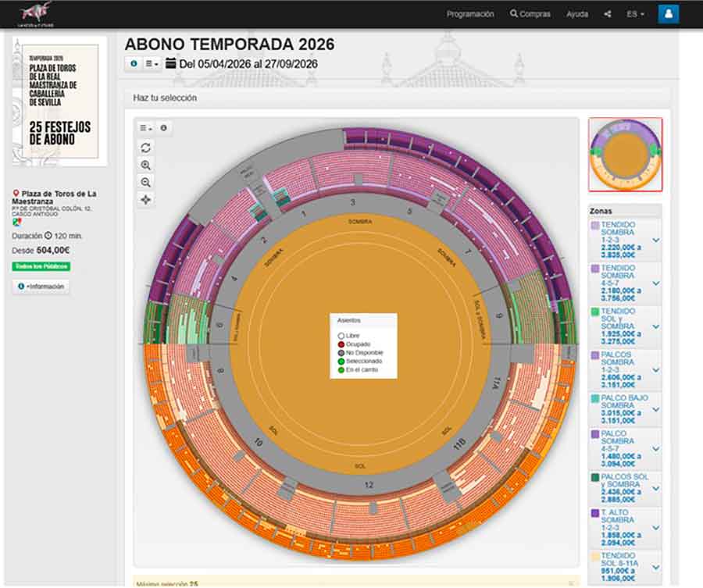The height and width of the screenshot is (588, 703).
Task: Reset the seat map view with refresh icon
Action: [146, 148]
